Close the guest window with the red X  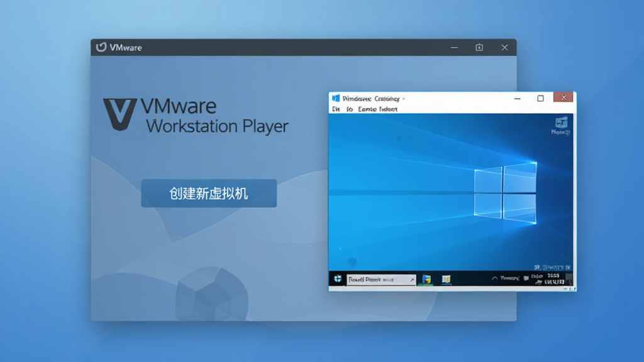click(563, 97)
